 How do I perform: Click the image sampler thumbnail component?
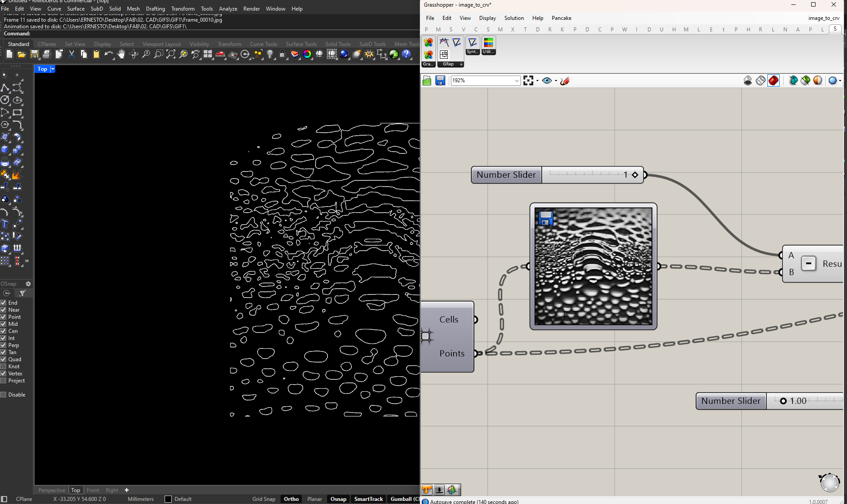[x=593, y=266]
